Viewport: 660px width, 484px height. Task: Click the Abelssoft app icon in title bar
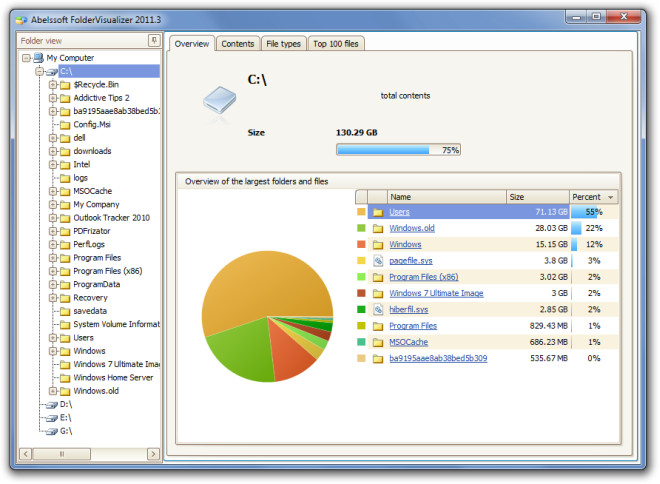[21, 20]
